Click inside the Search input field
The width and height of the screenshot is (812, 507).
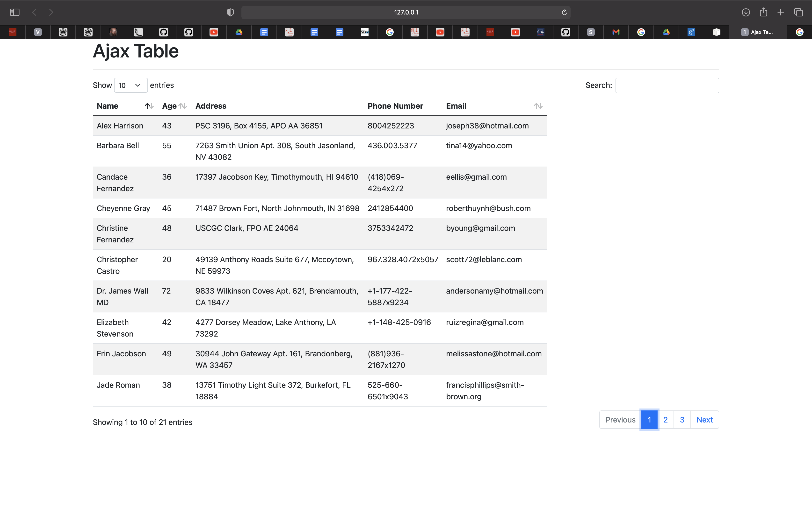(x=667, y=85)
